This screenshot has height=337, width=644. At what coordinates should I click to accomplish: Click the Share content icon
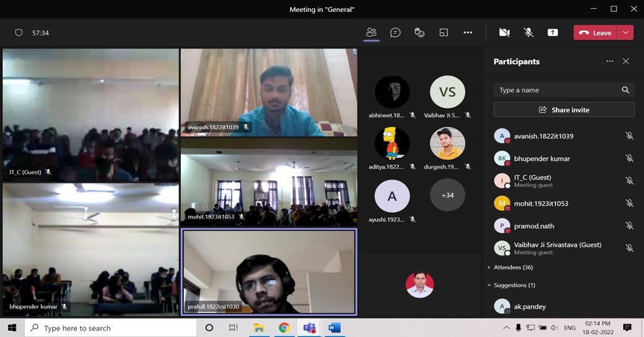point(553,33)
